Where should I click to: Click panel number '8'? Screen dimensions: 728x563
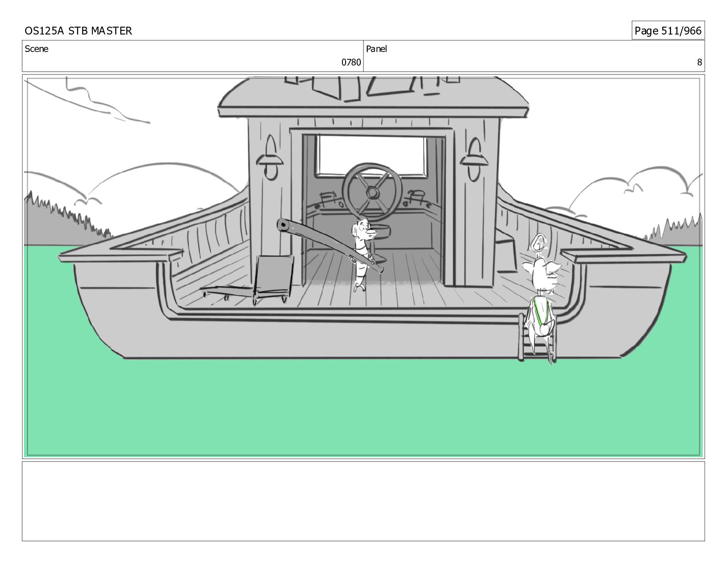(700, 62)
